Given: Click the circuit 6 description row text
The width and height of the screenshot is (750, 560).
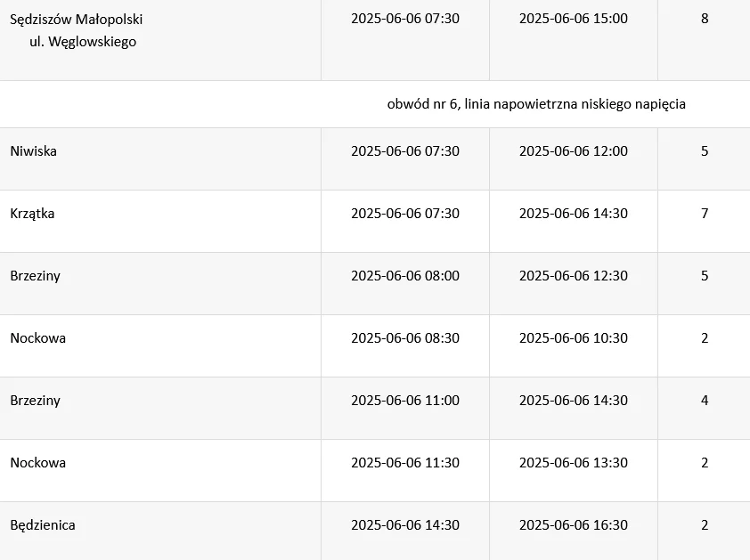Looking at the screenshot, I should click(536, 104).
